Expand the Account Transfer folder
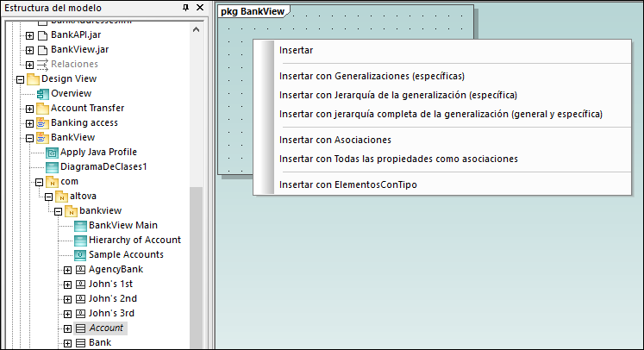The height and width of the screenshot is (350, 644). point(29,109)
